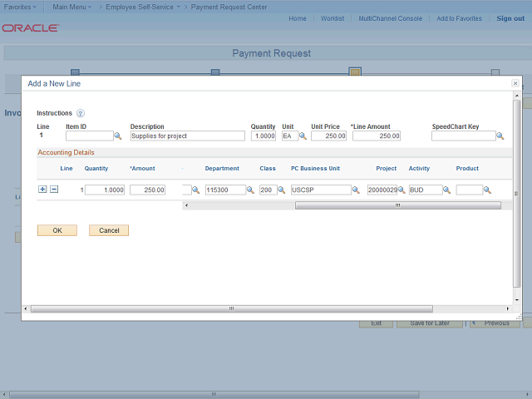
Task: Remove the accounting line with minus
Action: pos(54,190)
